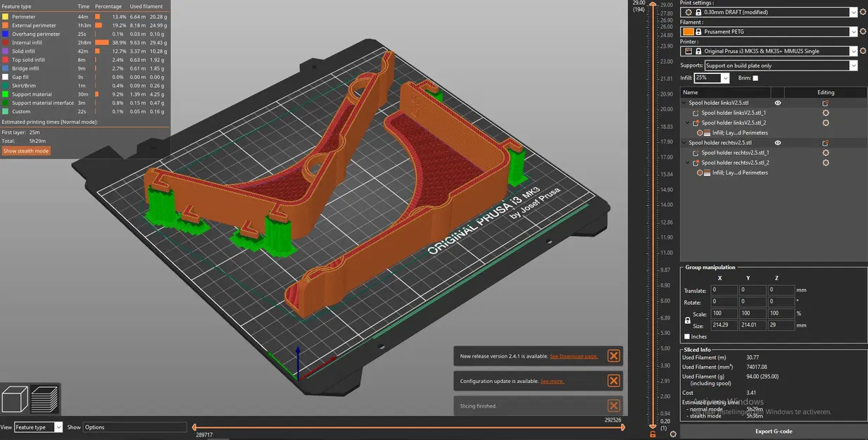Check the Inches checkbox
Viewport: 868px width, 440px height.
pos(687,337)
